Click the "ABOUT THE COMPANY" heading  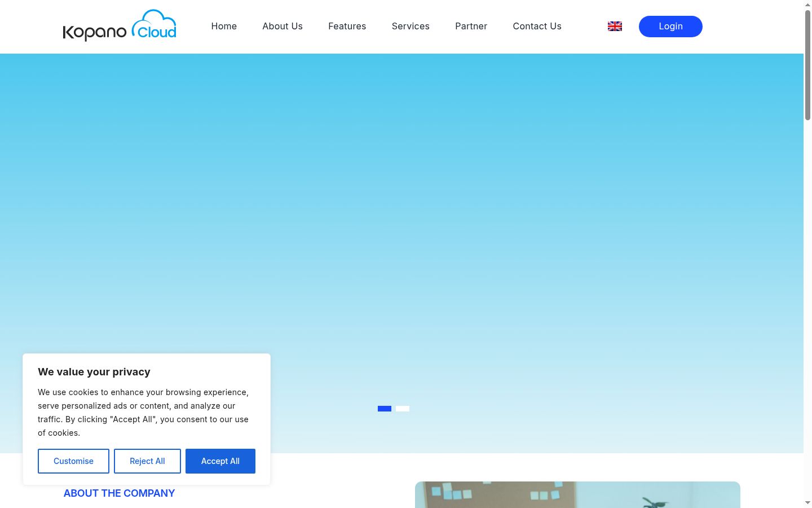coord(119,493)
